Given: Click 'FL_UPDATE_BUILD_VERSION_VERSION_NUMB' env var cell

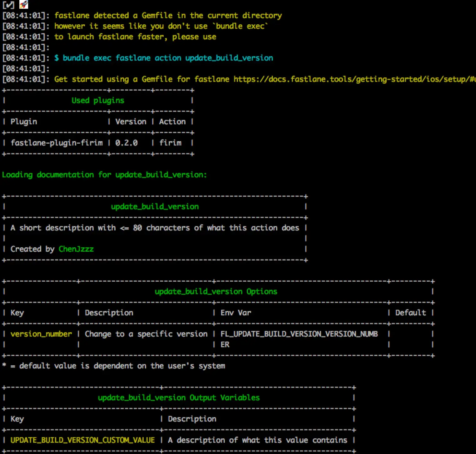Looking at the screenshot, I should [x=299, y=334].
